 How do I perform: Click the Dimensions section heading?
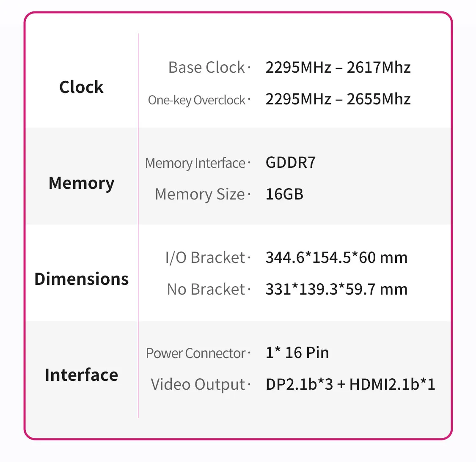pyautogui.click(x=81, y=279)
